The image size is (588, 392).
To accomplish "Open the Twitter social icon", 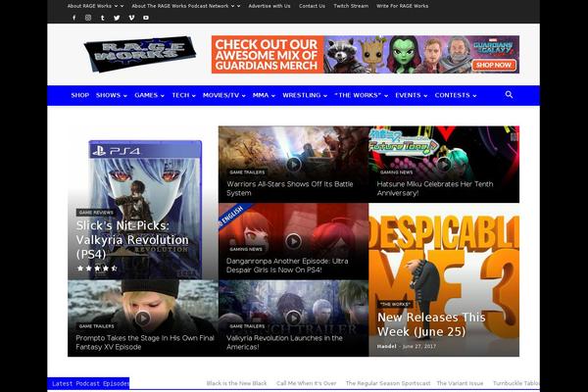I will coord(117,18).
